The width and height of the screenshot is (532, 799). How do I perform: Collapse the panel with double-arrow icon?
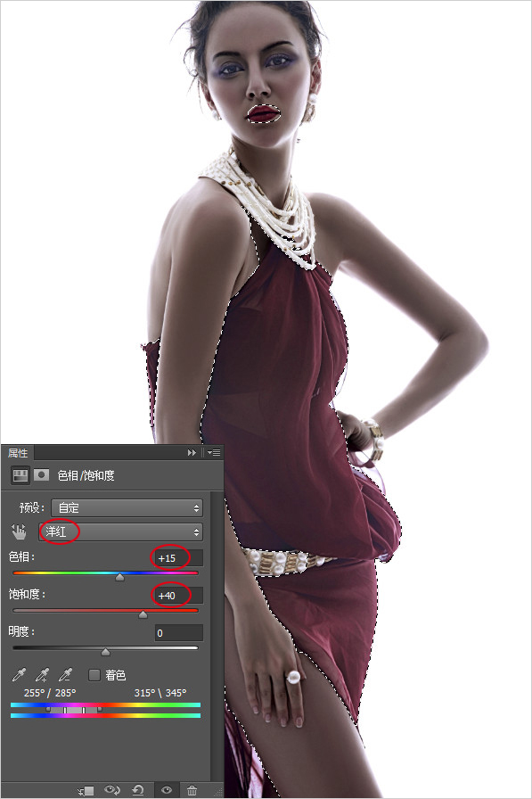pyautogui.click(x=192, y=452)
